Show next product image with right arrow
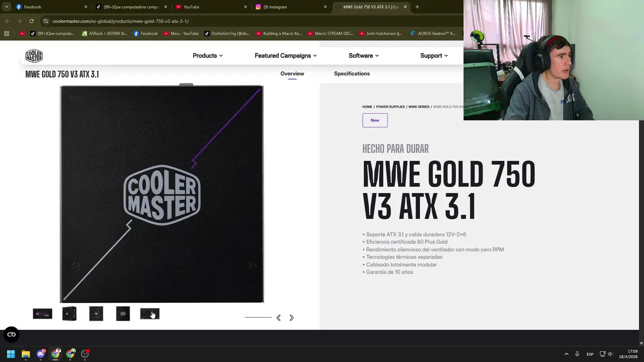This screenshot has width=644, height=362. [x=291, y=318]
